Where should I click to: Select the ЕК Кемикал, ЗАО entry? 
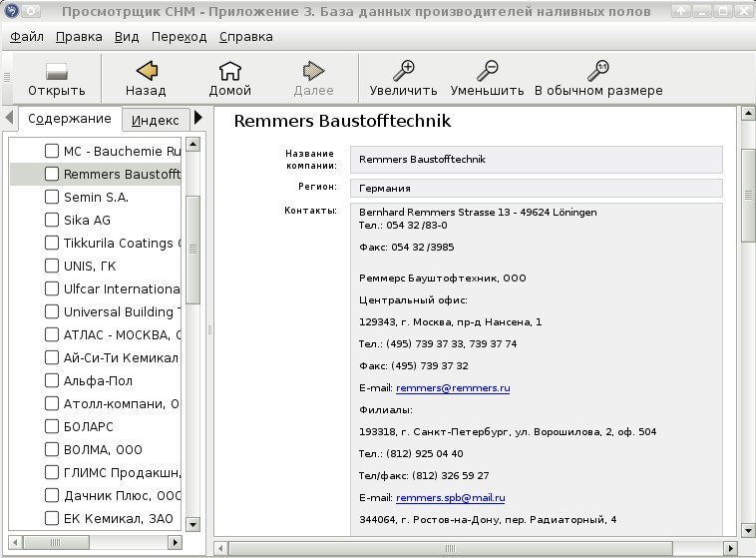(x=118, y=518)
